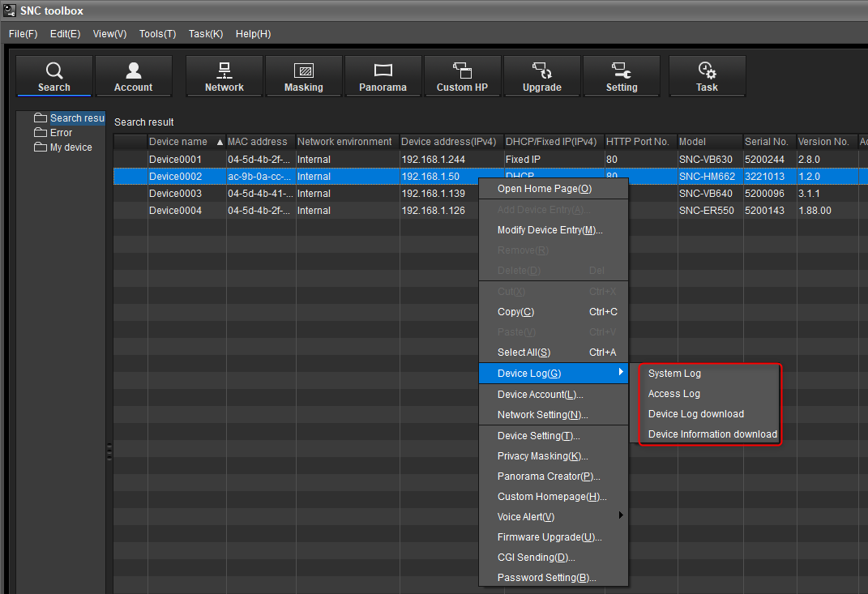The height and width of the screenshot is (594, 868).
Task: Click the left panel splitter handle
Action: 109,451
